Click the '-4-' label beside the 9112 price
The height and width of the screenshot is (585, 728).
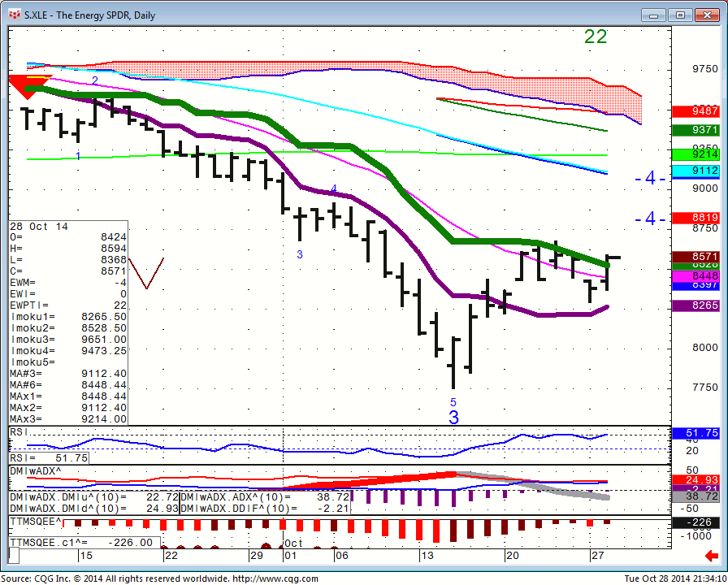click(x=651, y=178)
